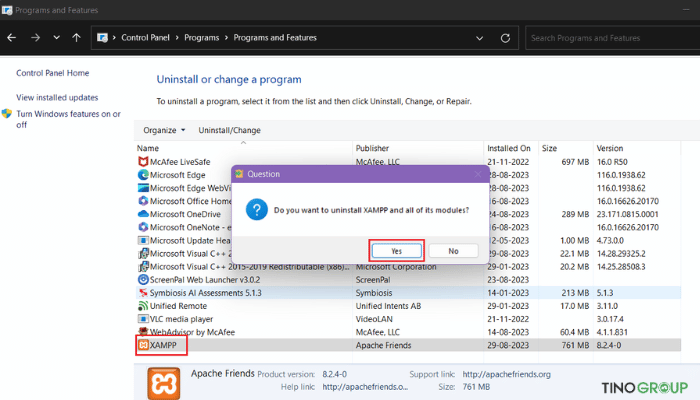The width and height of the screenshot is (700, 400).
Task: Open recent locations chevron near navigation arrows
Action: (56, 38)
